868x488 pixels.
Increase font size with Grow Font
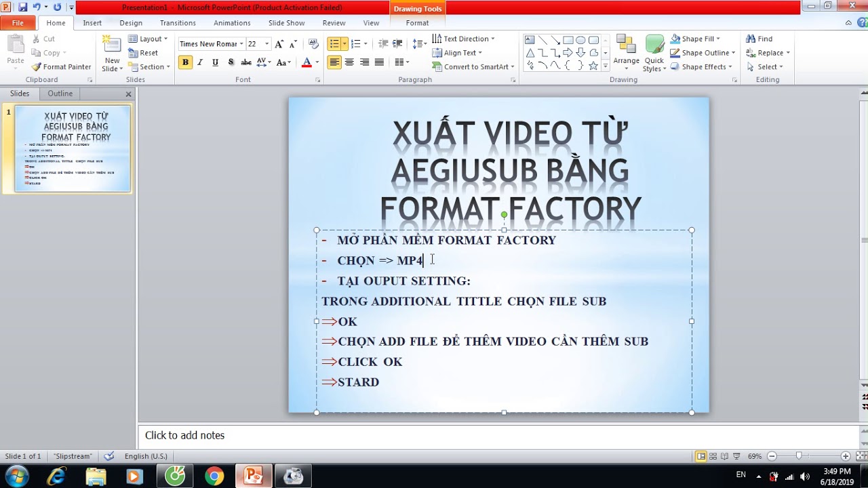click(279, 44)
